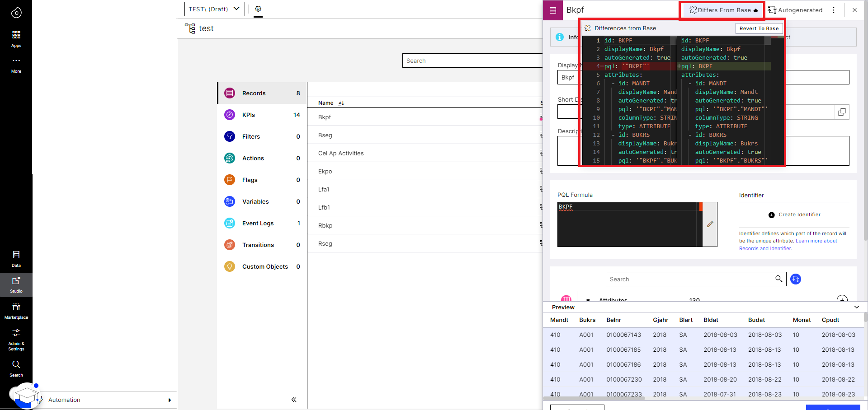The image size is (868, 410).
Task: Click the PQL Formula editor
Action: [x=630, y=224]
